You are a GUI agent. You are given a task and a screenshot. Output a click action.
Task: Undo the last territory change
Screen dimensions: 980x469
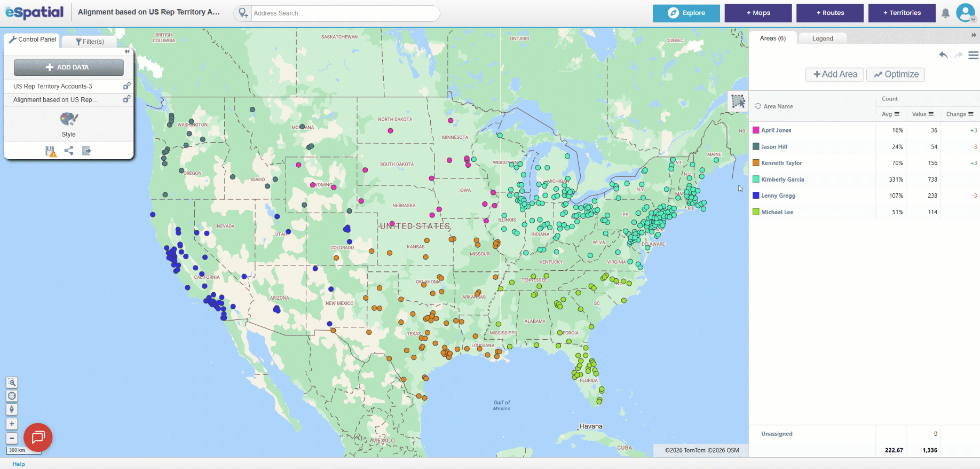pos(943,55)
